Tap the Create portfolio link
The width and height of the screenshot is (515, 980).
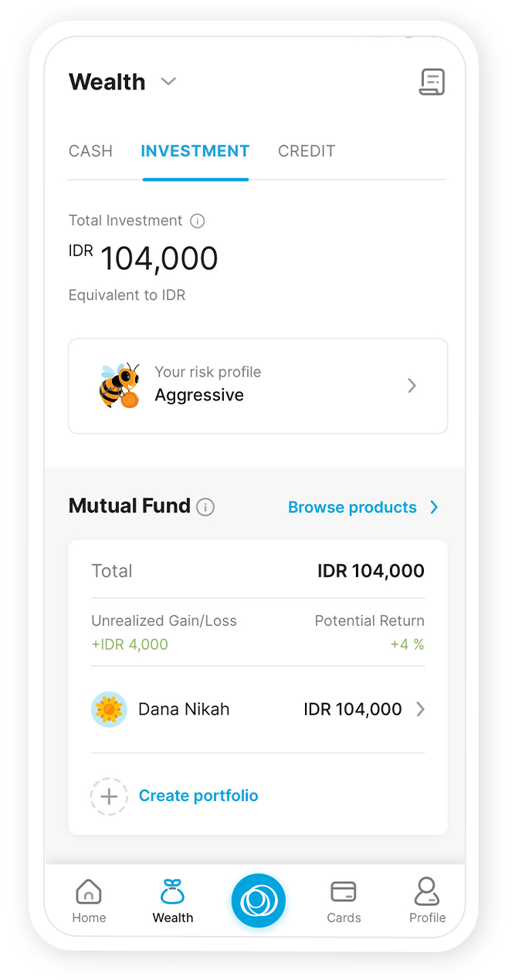198,796
